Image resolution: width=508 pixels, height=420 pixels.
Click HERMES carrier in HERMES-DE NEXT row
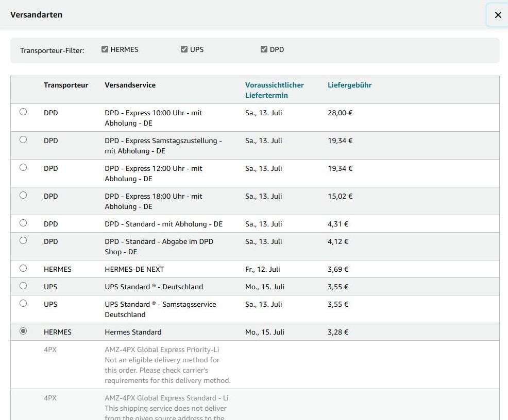57,270
